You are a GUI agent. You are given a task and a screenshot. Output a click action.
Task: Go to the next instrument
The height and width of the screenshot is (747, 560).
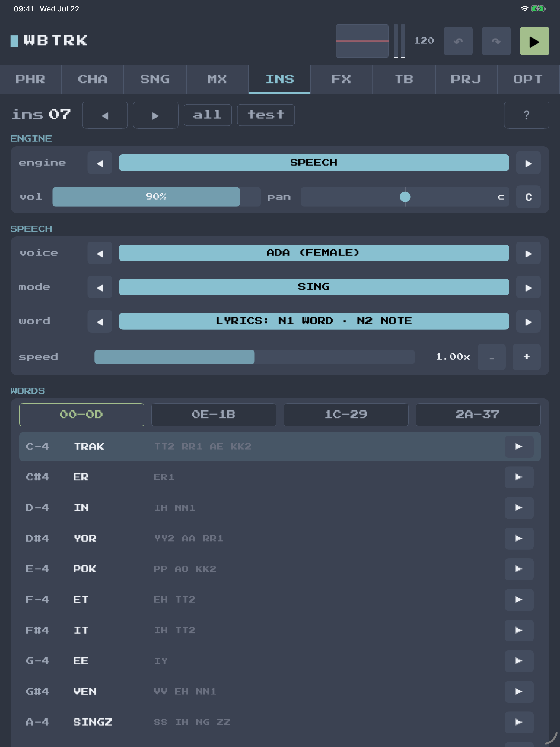[156, 115]
